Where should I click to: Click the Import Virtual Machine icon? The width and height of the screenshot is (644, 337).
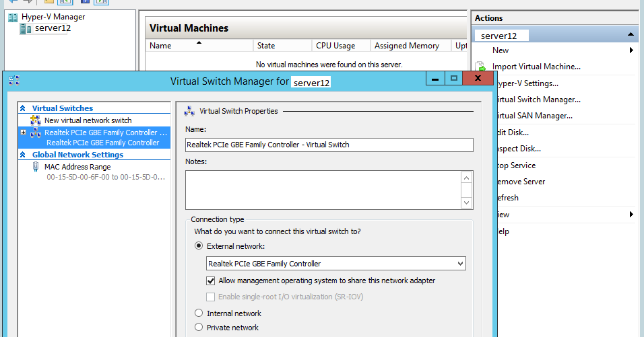pyautogui.click(x=480, y=67)
